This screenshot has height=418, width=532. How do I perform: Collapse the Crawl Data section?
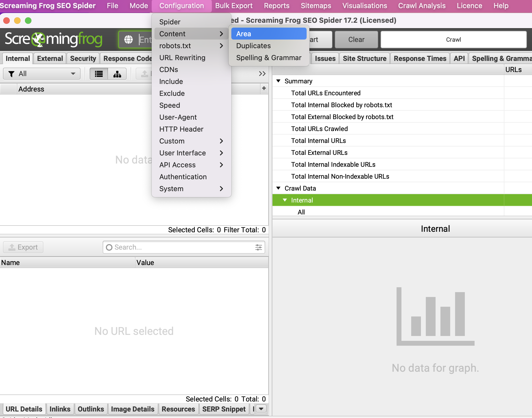click(x=278, y=188)
